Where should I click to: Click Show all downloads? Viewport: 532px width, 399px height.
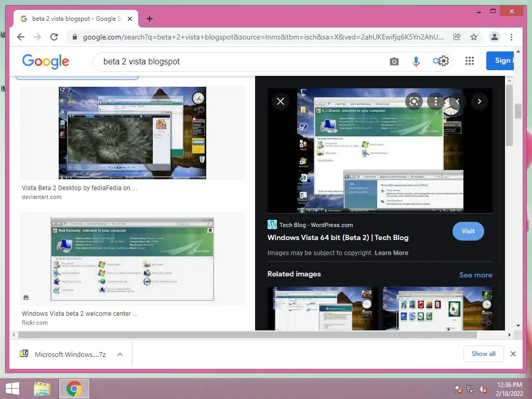[x=484, y=354]
